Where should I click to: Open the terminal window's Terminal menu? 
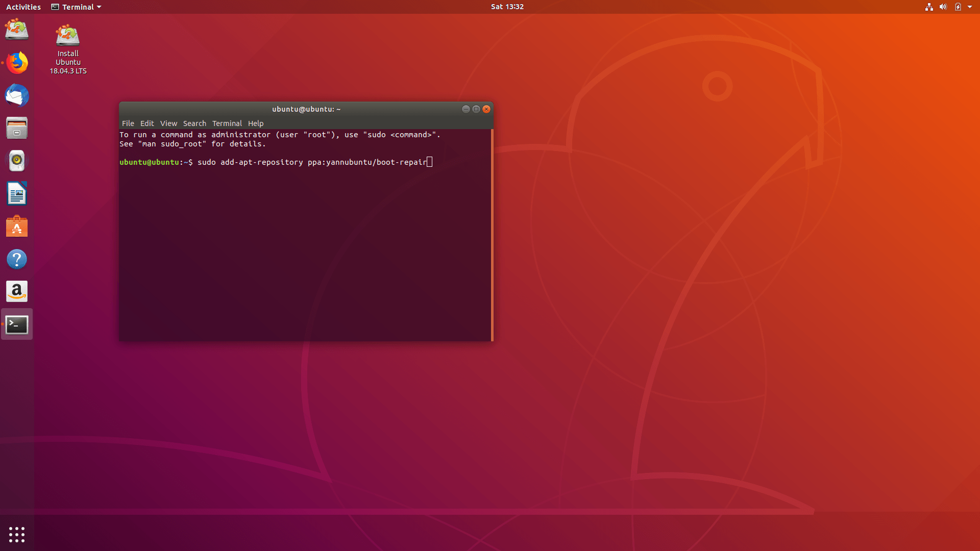pyautogui.click(x=227, y=123)
